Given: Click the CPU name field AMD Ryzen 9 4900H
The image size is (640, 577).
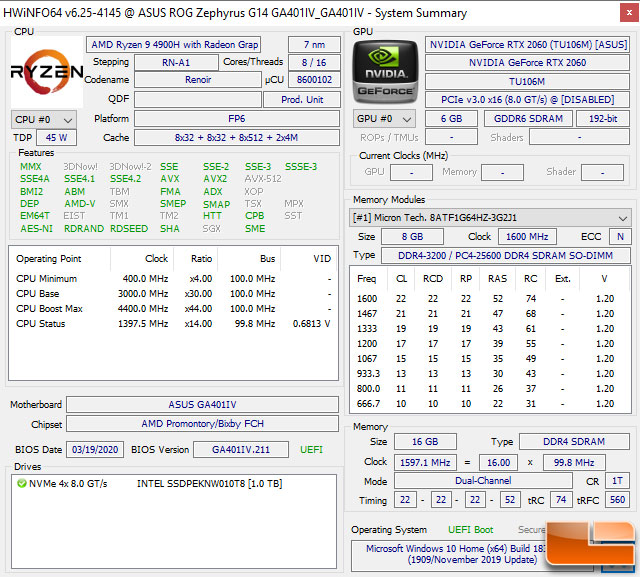Looking at the screenshot, I should (173, 44).
